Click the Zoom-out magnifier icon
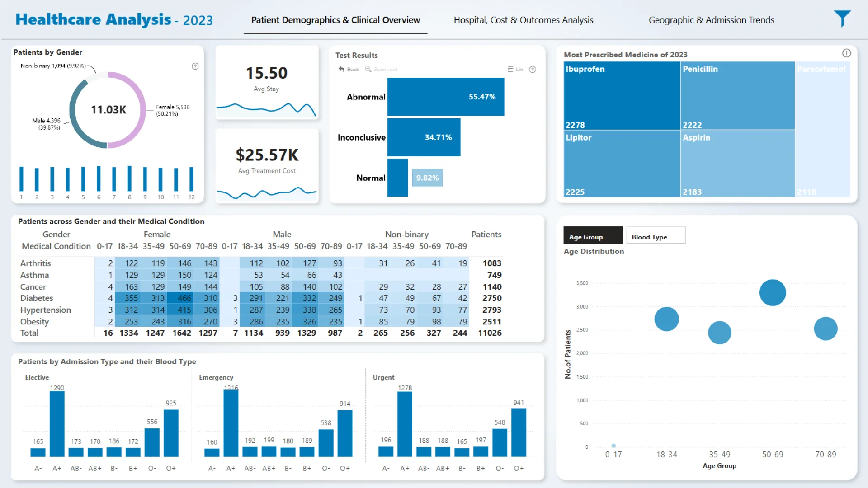 [368, 69]
